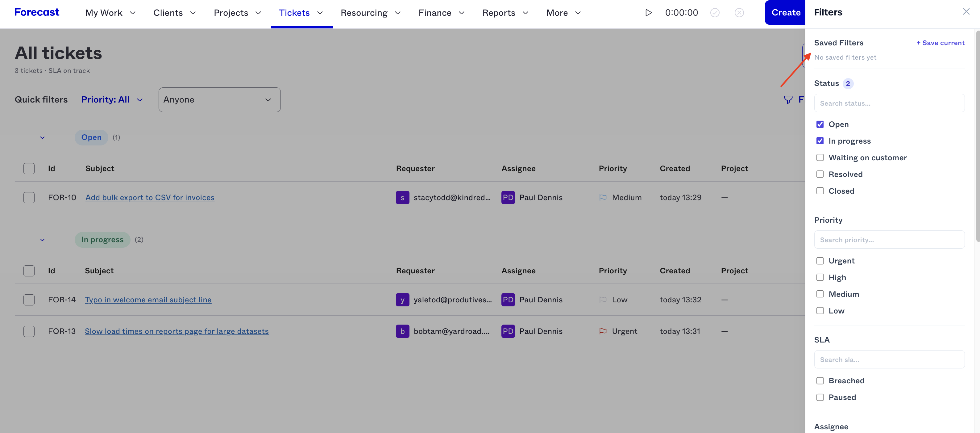
Task: Check the Medium priority filter
Action: coord(820,294)
